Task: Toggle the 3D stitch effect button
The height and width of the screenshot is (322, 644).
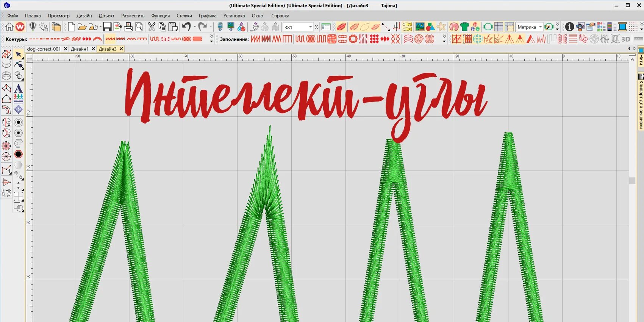Action: 626,39
